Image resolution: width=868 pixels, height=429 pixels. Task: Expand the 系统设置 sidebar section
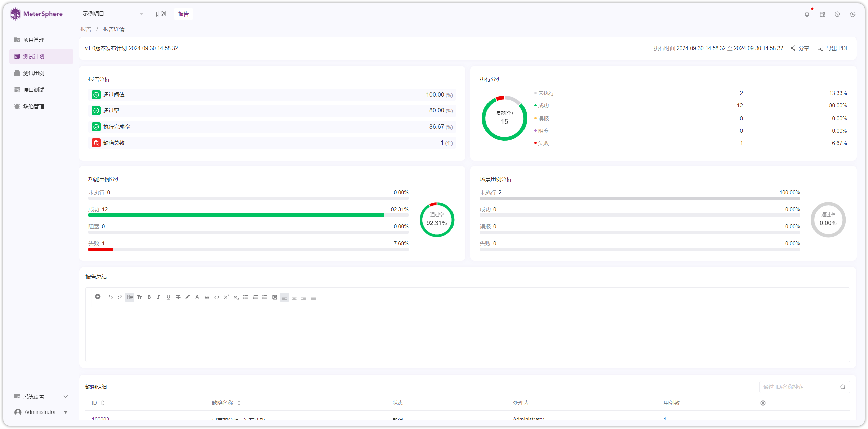point(41,397)
